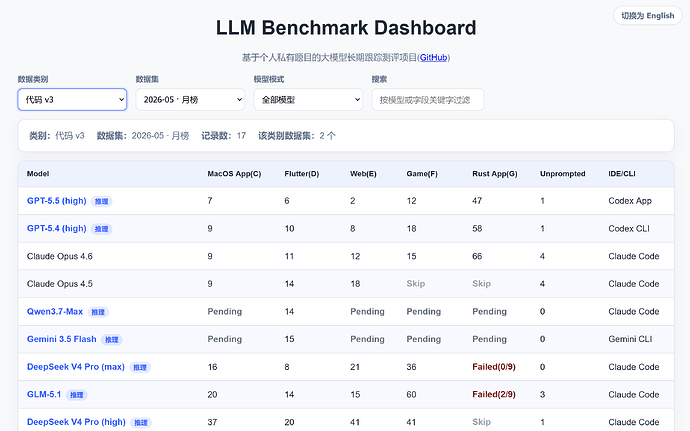Image resolution: width=690 pixels, height=431 pixels.
Task: Click 记录数: 17 in summary bar
Action: [x=224, y=136]
